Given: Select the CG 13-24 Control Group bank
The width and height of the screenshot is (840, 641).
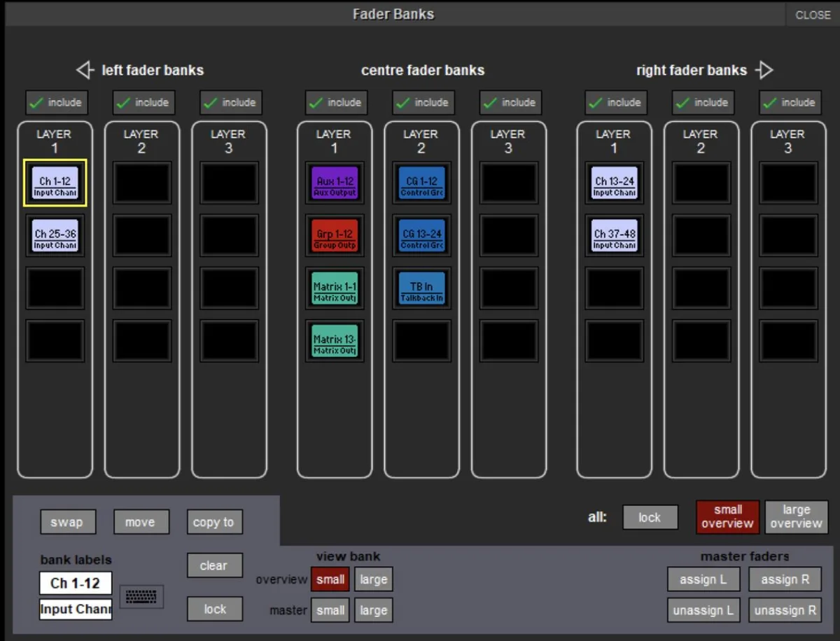Looking at the screenshot, I should (421, 236).
